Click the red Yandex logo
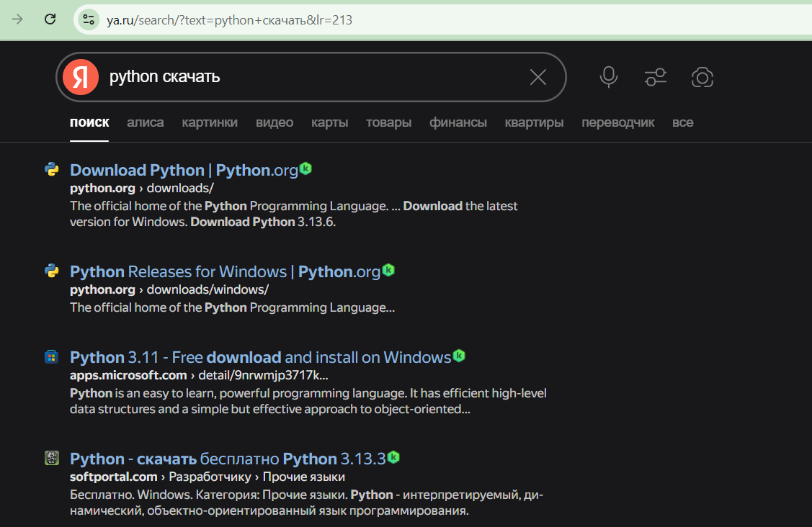Viewport: 812px width, 527px height. click(81, 77)
